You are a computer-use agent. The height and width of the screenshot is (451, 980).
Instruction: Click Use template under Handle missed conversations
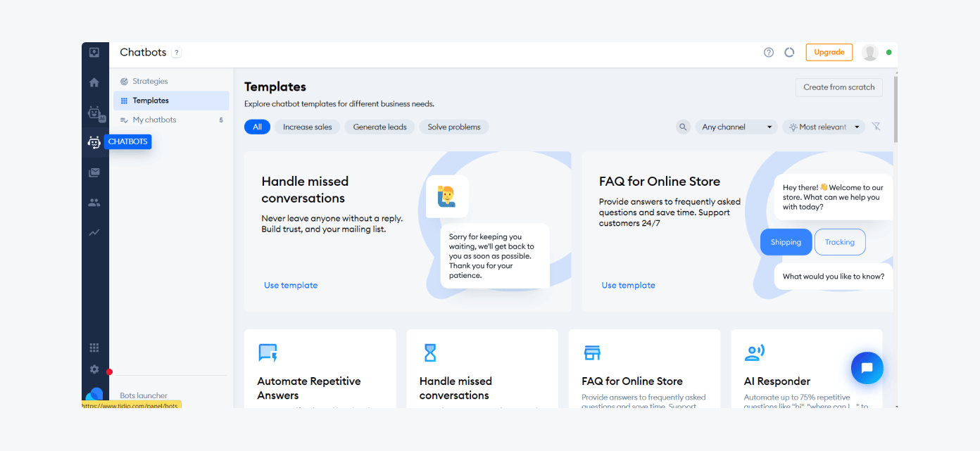click(x=291, y=285)
